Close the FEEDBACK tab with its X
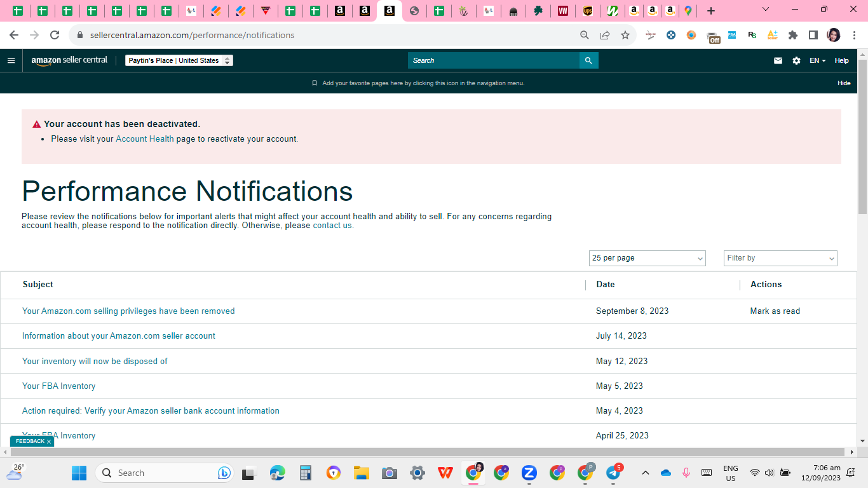The height and width of the screenshot is (488, 868). (x=49, y=442)
